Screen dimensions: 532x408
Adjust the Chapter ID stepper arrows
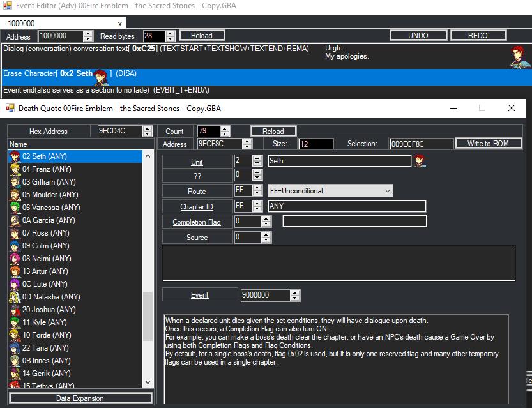tap(257, 206)
